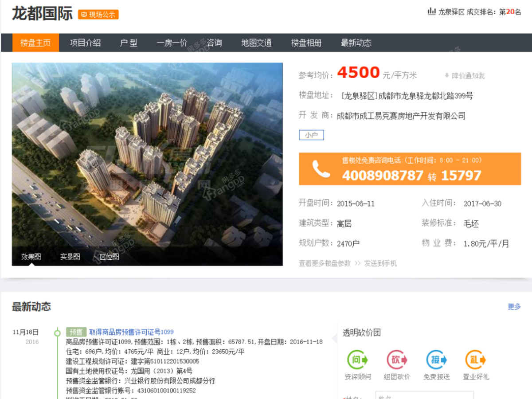Click the white phone icon in the orange banner
The width and height of the screenshot is (532, 399).
[x=321, y=169]
